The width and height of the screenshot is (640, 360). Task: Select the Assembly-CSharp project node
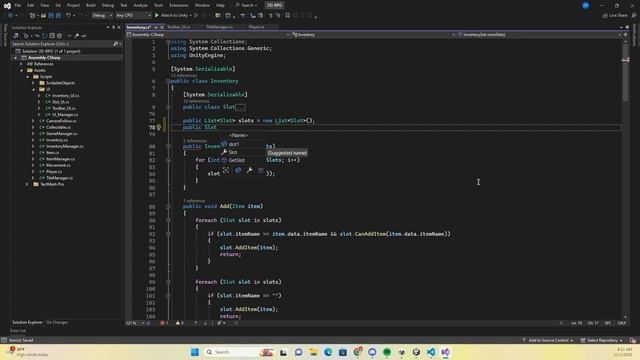[x=44, y=58]
